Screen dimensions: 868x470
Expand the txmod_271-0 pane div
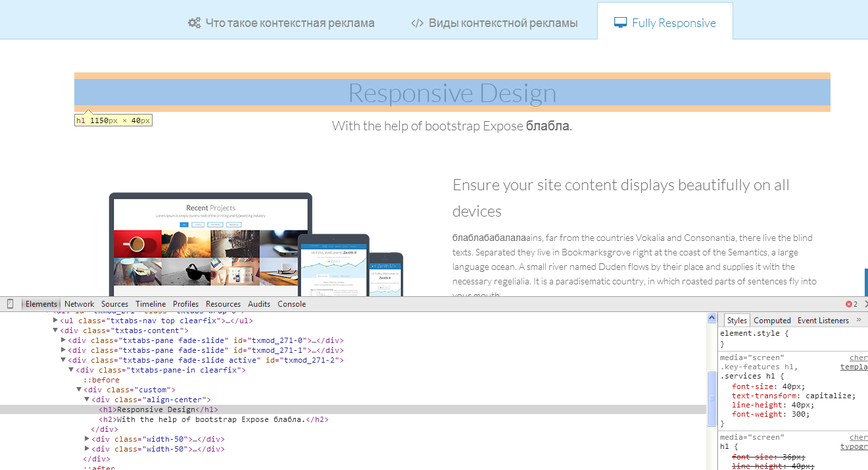pos(64,340)
